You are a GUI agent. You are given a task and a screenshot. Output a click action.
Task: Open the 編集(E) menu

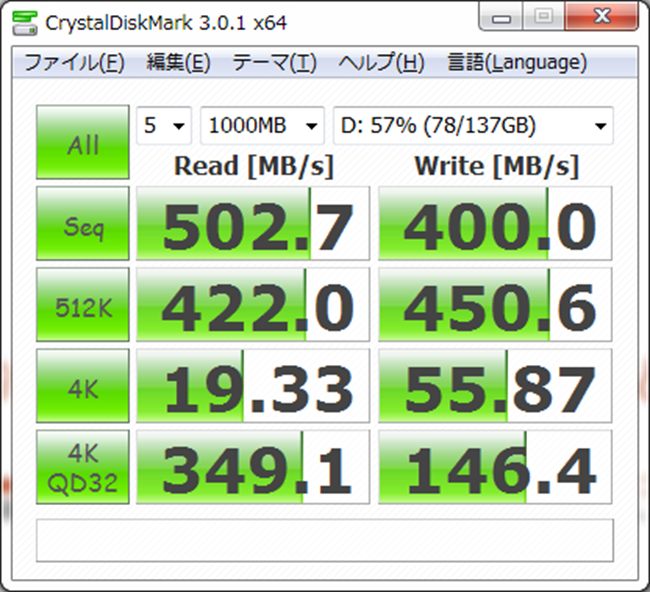[178, 63]
